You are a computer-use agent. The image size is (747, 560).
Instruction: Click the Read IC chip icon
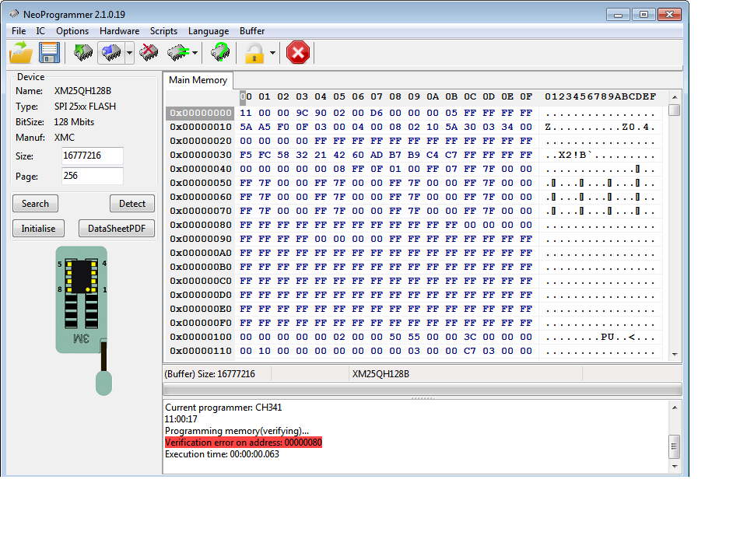point(83,53)
